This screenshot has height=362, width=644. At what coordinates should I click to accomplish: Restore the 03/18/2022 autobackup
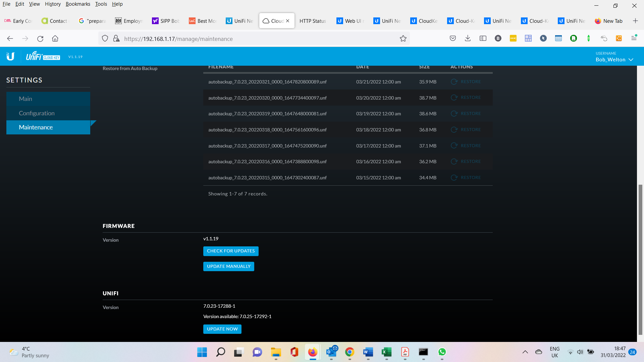(466, 130)
